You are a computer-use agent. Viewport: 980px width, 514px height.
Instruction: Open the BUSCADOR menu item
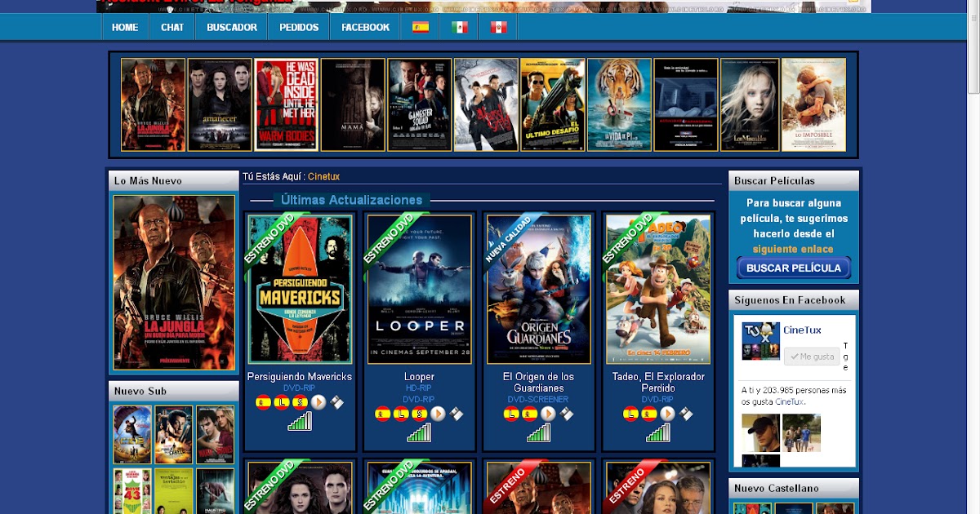click(232, 27)
